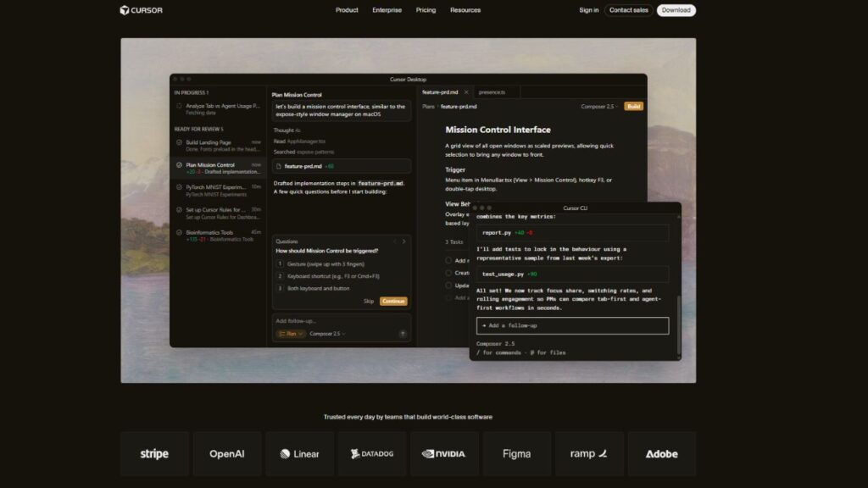This screenshot has width=868, height=488.
Task: Click the Add a follow-up field in Cursor CLI
Action: 572,325
